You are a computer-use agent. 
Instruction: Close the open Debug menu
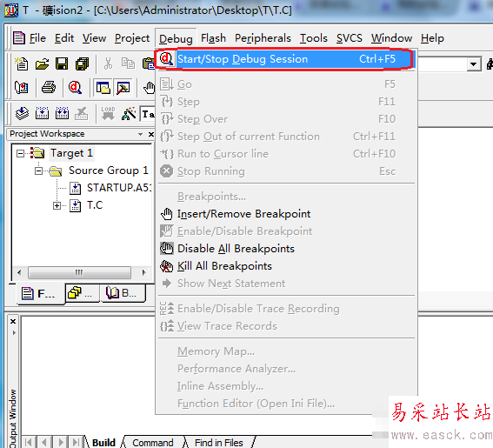click(x=176, y=38)
